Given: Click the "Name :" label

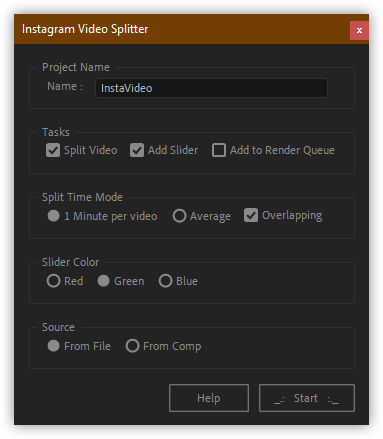Looking at the screenshot, I should click(65, 86).
